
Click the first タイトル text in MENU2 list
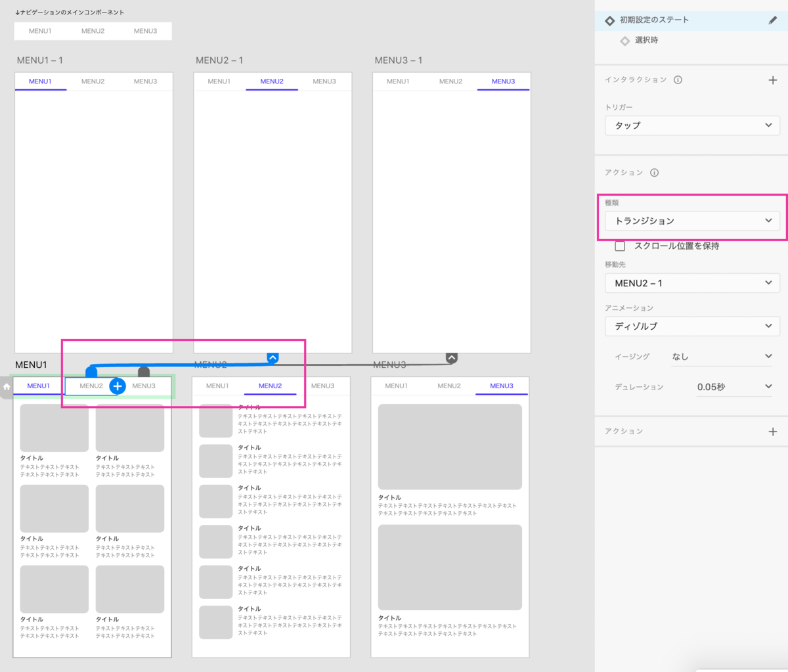[x=250, y=408]
